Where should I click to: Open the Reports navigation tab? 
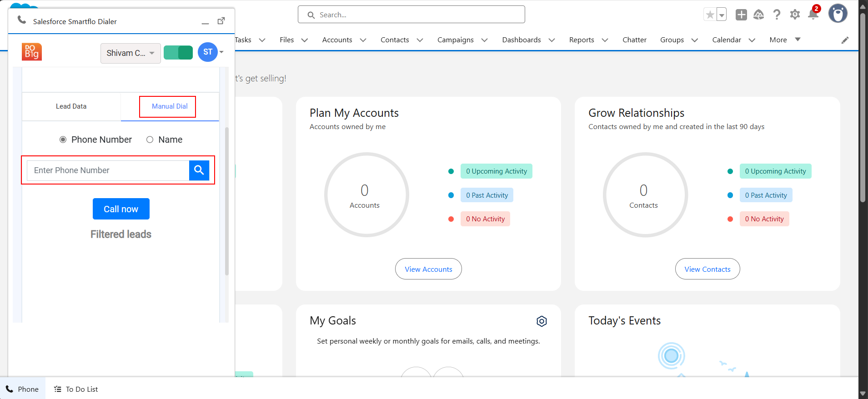click(x=582, y=40)
